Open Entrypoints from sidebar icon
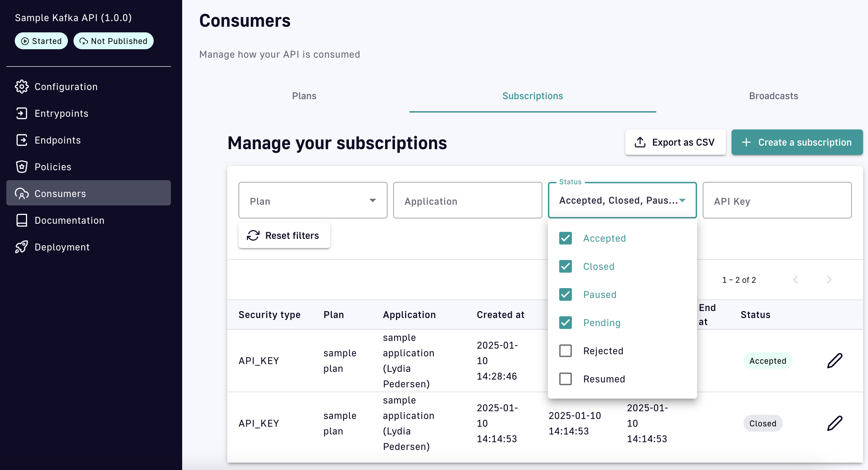868x470 pixels. pyautogui.click(x=21, y=113)
